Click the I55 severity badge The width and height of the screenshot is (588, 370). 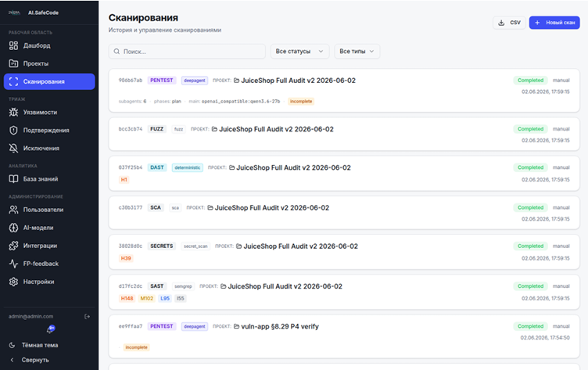pos(181,299)
